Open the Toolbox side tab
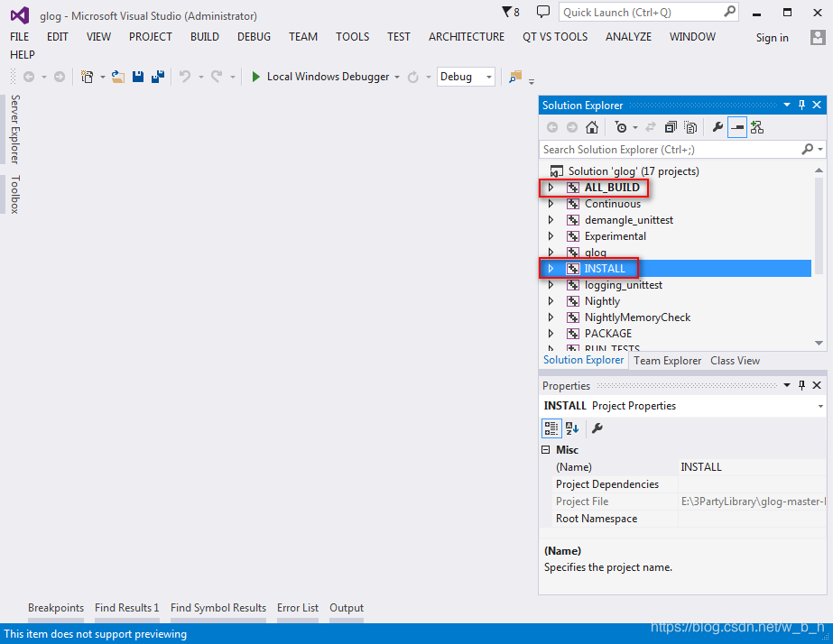This screenshot has width=833, height=644. [14, 194]
